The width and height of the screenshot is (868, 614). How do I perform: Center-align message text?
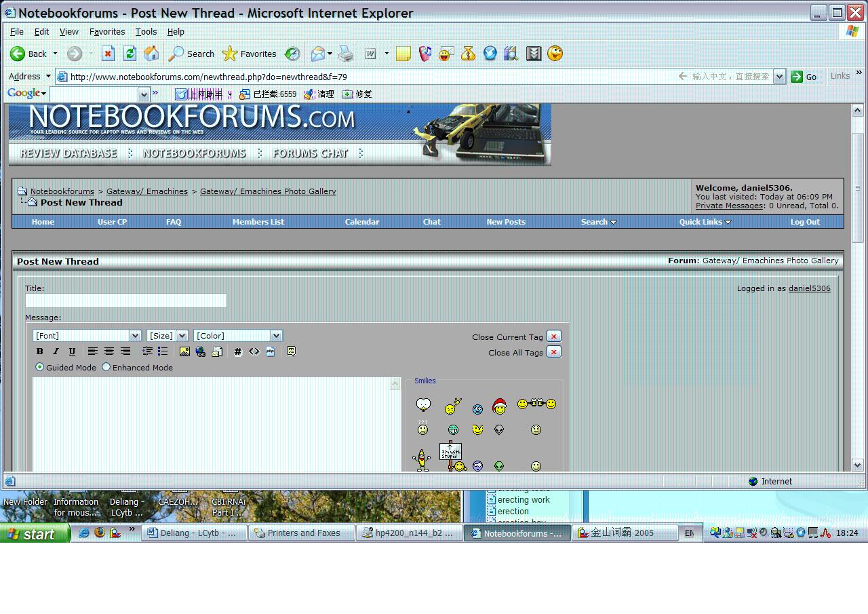coord(108,351)
